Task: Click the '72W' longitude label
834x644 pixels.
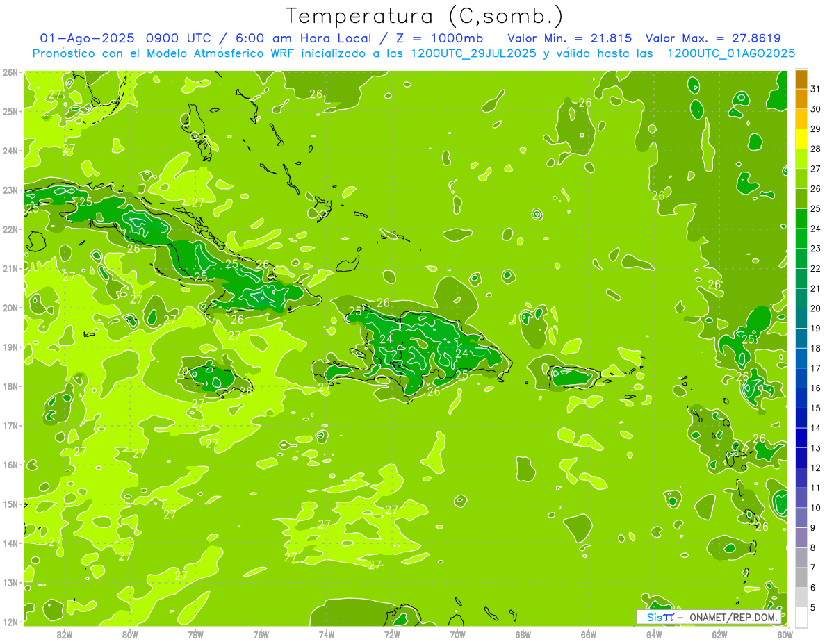Action: pos(392,634)
